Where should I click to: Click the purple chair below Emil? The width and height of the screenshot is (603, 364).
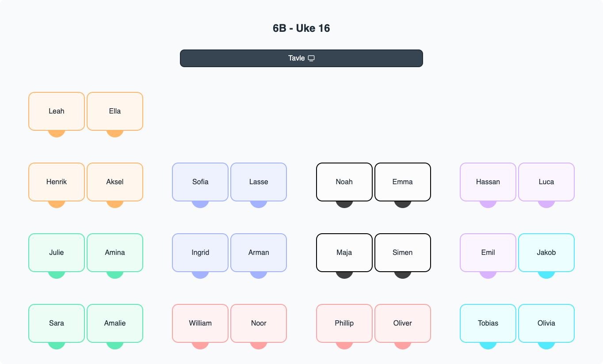point(488,275)
